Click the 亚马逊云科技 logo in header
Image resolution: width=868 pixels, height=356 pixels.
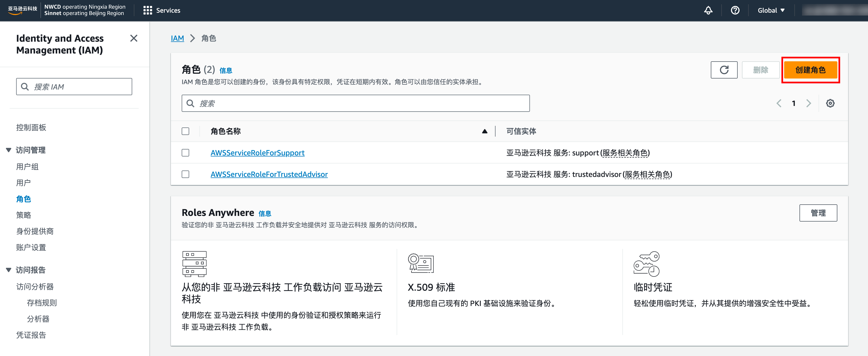(x=22, y=10)
